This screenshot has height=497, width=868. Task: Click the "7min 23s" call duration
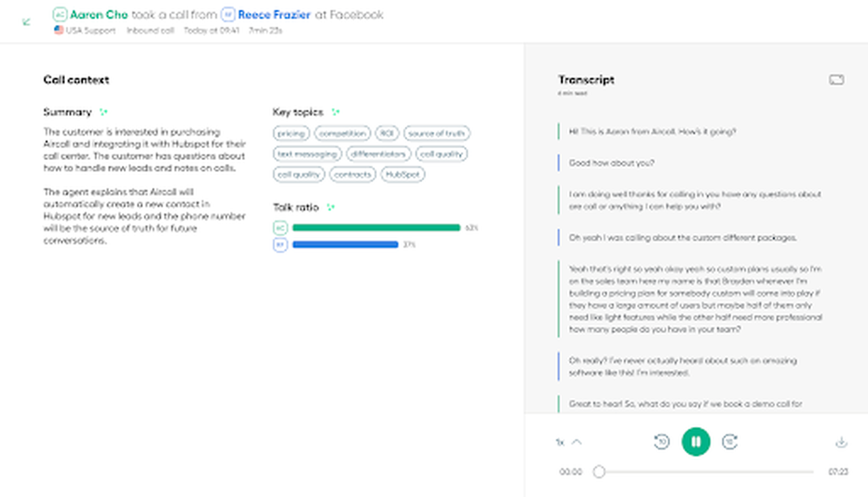pos(266,31)
